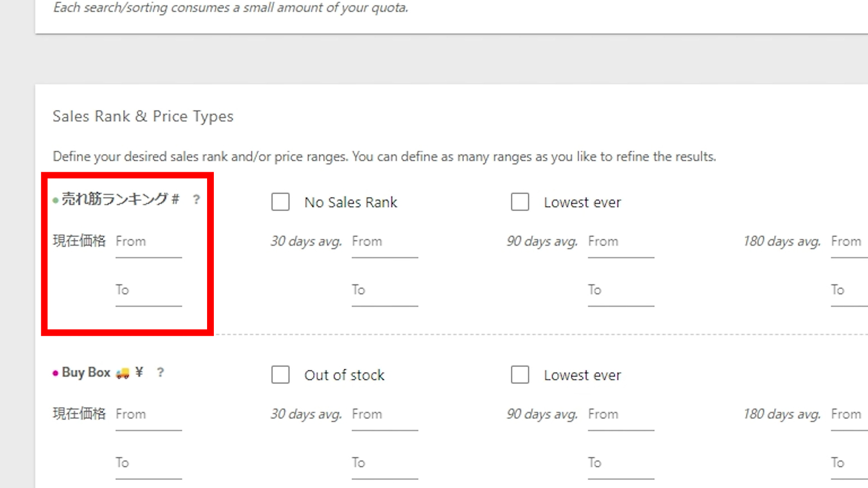868x488 pixels.
Task: Click the Buy Box 現在価格 From field
Action: (x=148, y=415)
